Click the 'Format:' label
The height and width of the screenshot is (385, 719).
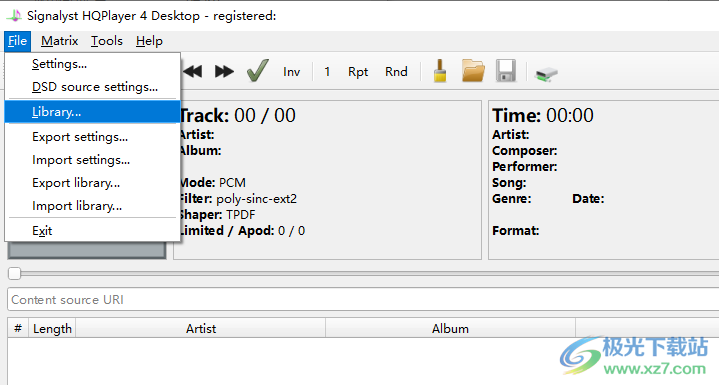pyautogui.click(x=515, y=231)
